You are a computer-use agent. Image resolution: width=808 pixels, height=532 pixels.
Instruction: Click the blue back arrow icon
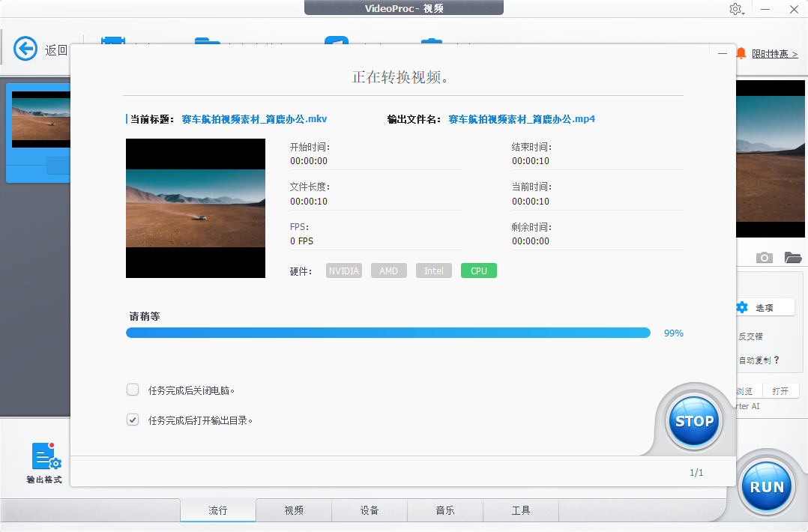pyautogui.click(x=25, y=49)
